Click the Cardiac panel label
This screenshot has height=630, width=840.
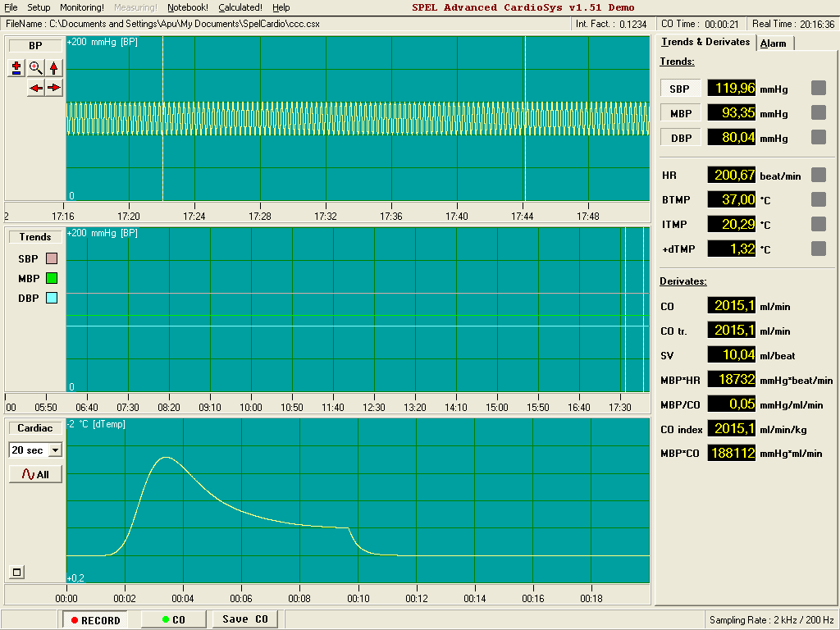(x=35, y=428)
